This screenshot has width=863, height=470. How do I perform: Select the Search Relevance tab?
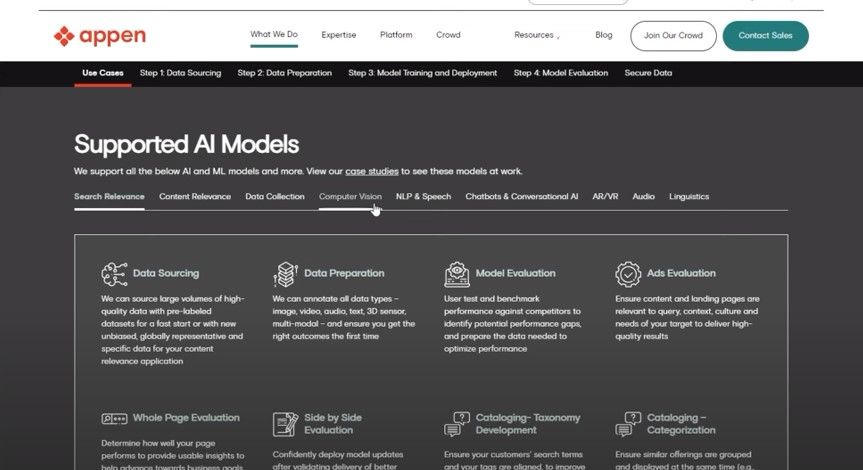click(x=110, y=196)
